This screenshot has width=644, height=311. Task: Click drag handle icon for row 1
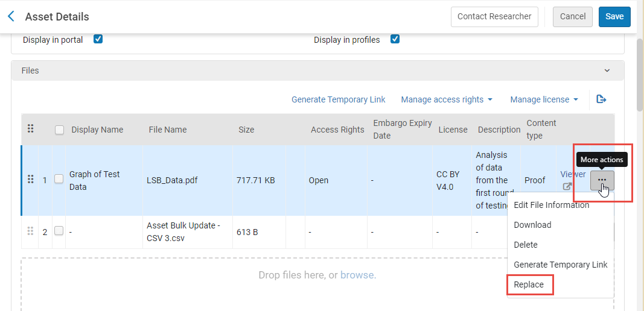tap(30, 180)
